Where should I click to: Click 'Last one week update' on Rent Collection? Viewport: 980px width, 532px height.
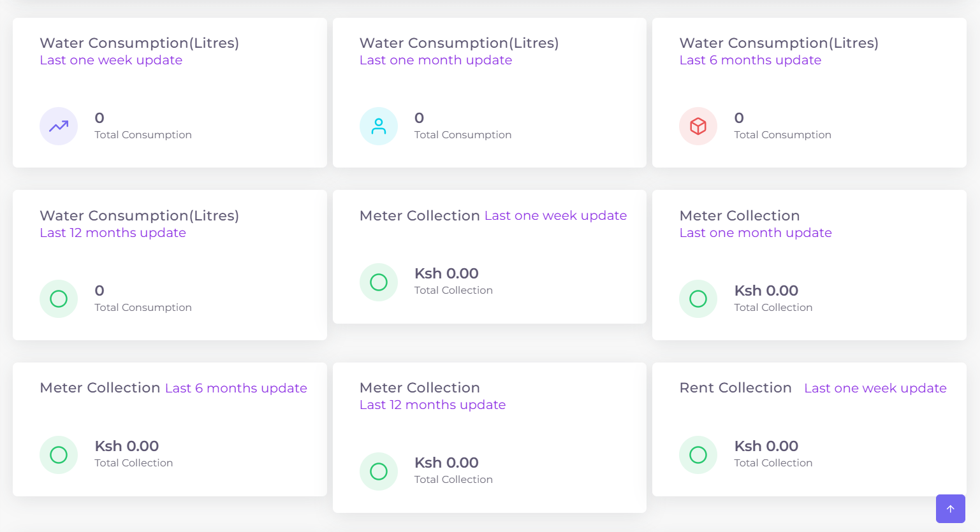coord(875,387)
